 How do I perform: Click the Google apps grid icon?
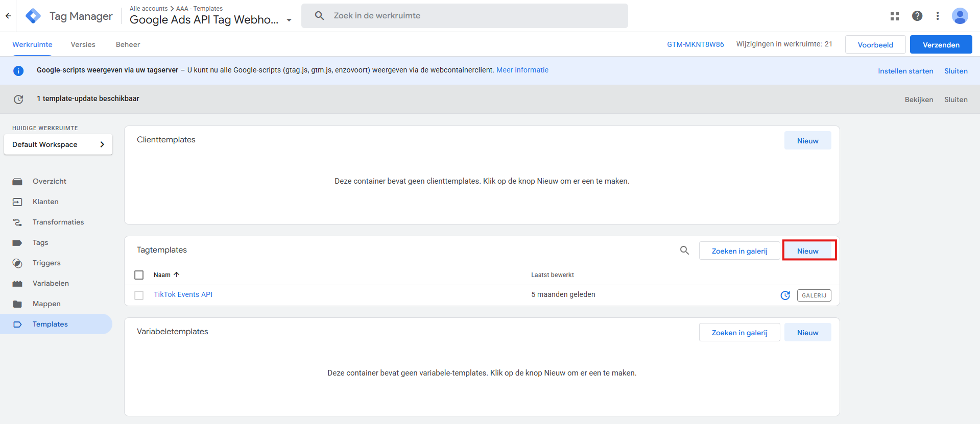click(x=894, y=16)
